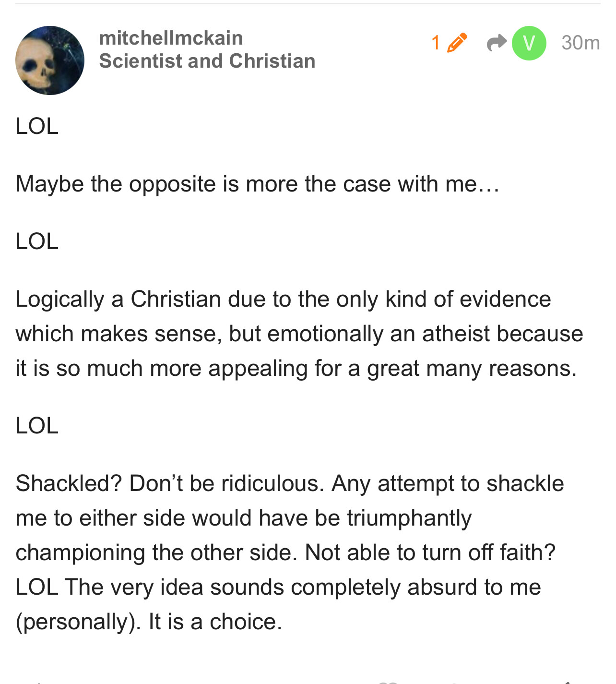Click the LOL line above 'Shackled?'

pyautogui.click(x=37, y=425)
